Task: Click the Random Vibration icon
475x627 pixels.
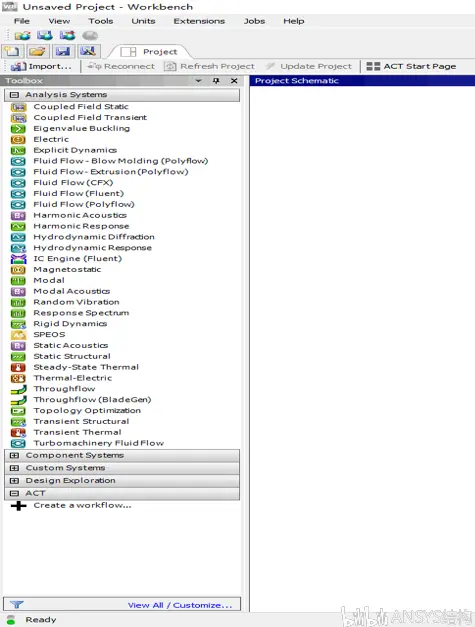Action: pos(18,302)
